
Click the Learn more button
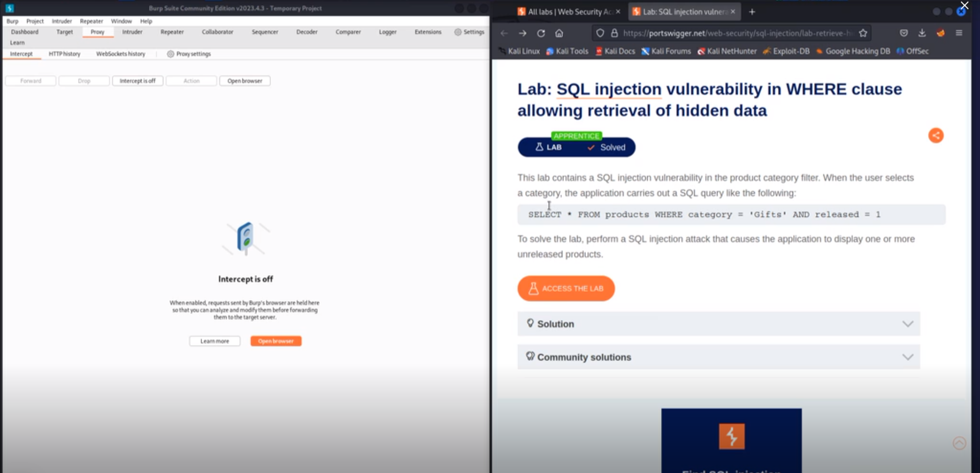215,341
